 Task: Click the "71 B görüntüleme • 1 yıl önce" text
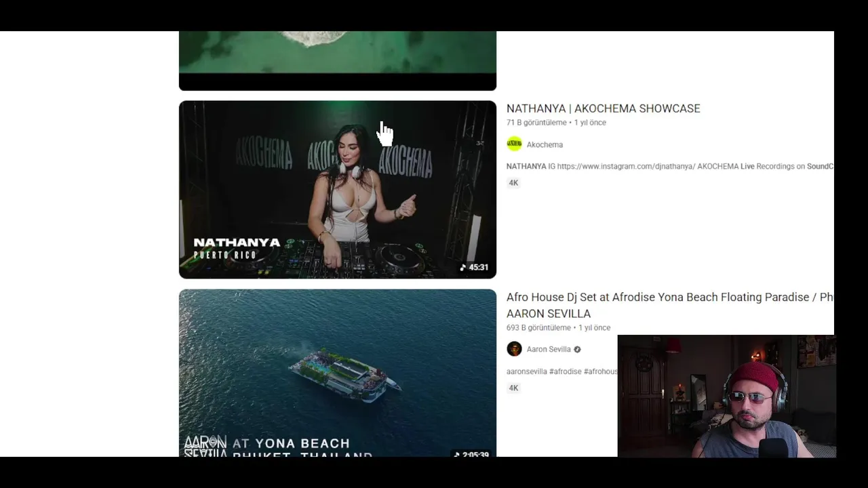click(x=556, y=123)
